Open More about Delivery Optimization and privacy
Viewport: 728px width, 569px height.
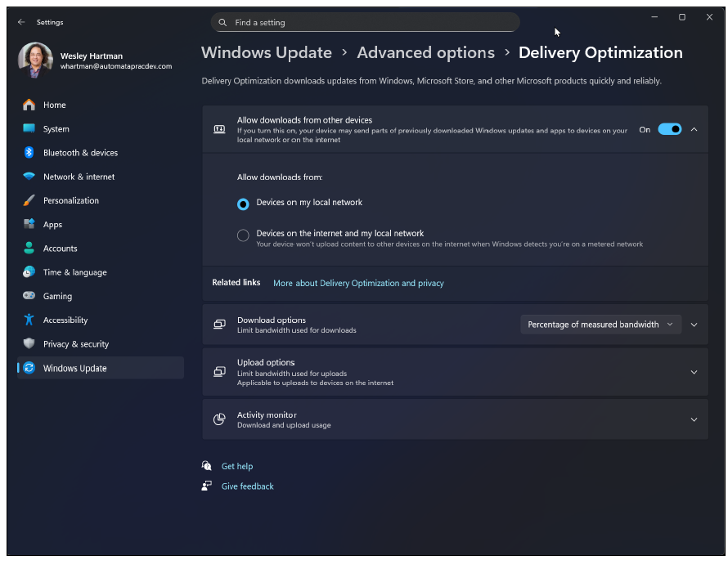(358, 283)
